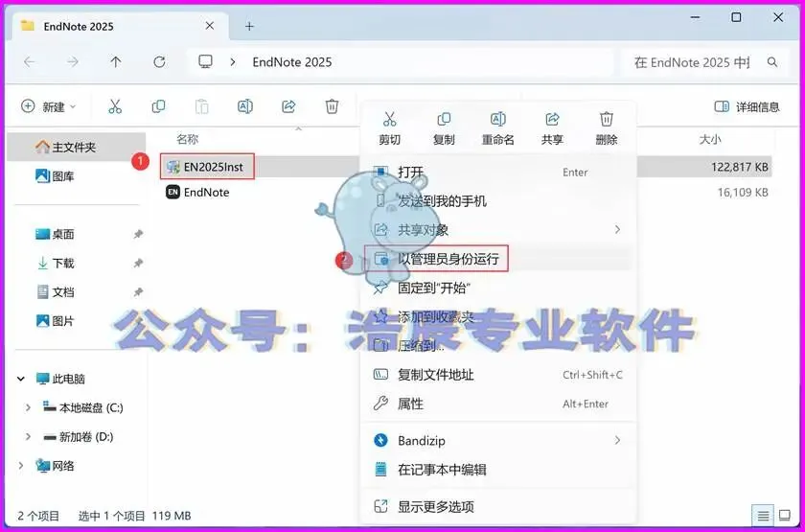
Task: Open 主文件夹 in the sidebar
Action: [77, 148]
